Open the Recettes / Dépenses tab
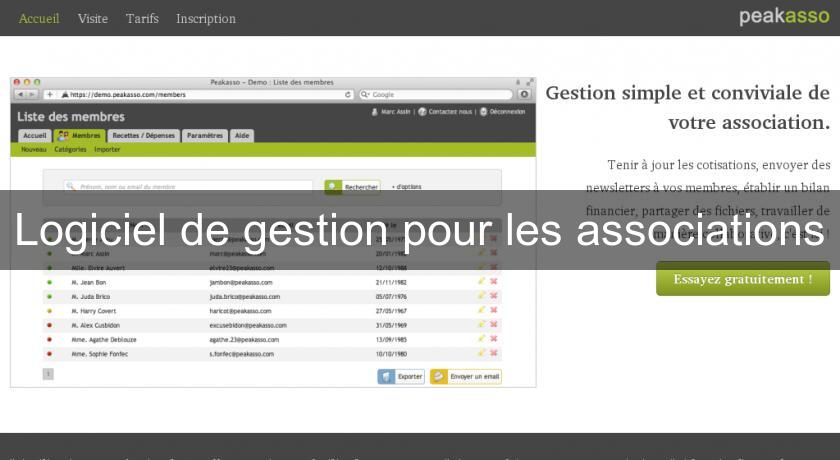 tap(144, 135)
